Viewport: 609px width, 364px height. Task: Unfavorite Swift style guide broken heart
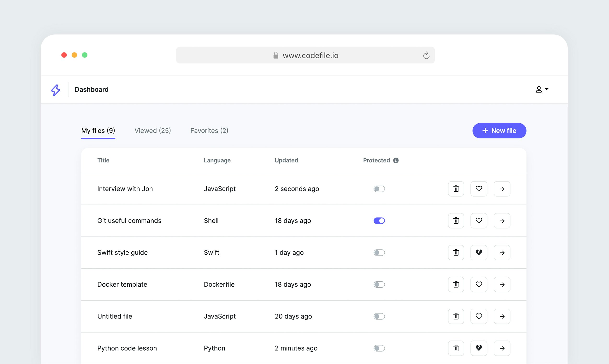pyautogui.click(x=479, y=253)
